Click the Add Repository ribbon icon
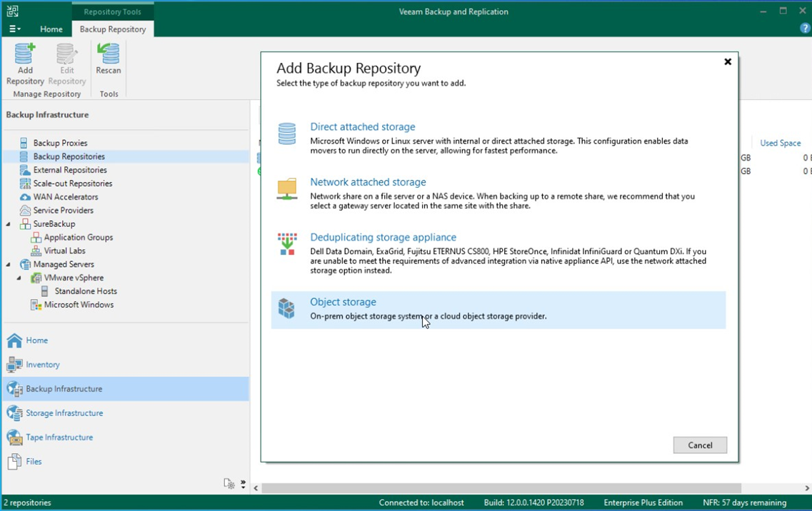 (x=25, y=54)
